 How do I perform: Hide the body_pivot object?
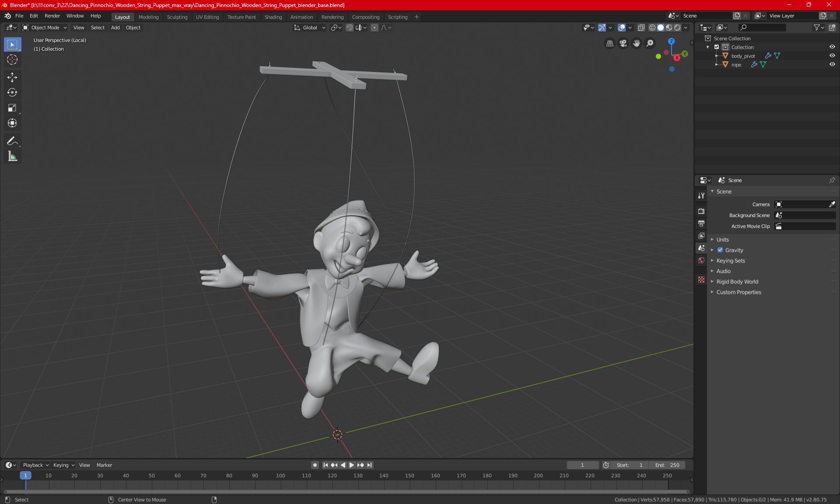pyautogui.click(x=832, y=56)
